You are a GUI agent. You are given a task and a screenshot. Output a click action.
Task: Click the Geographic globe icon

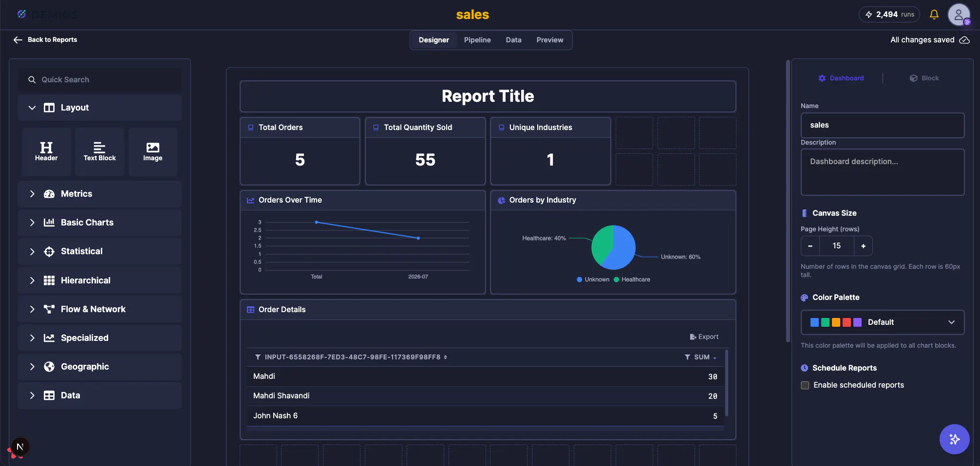49,367
